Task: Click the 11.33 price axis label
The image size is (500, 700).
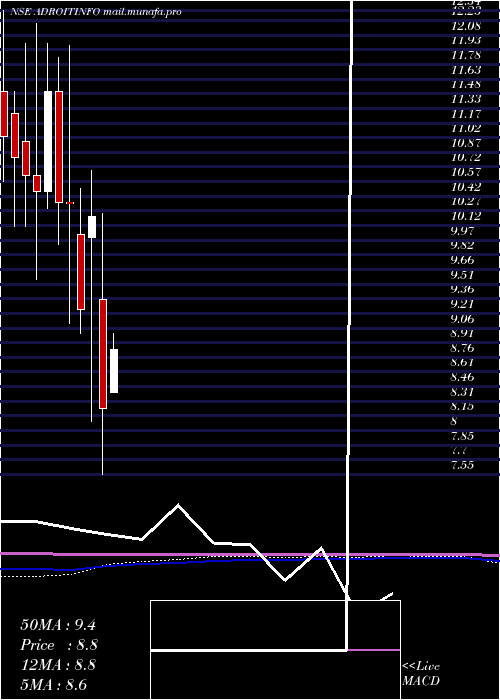Action: click(x=466, y=99)
